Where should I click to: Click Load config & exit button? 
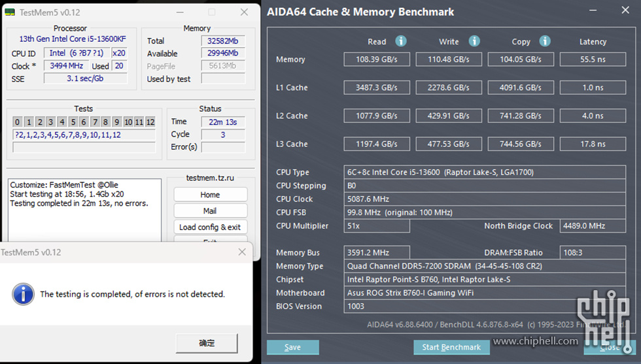pos(210,227)
